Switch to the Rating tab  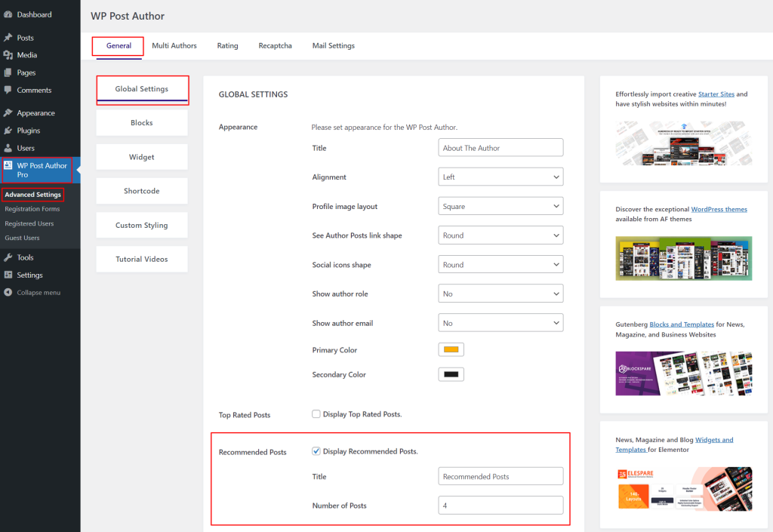pyautogui.click(x=227, y=46)
